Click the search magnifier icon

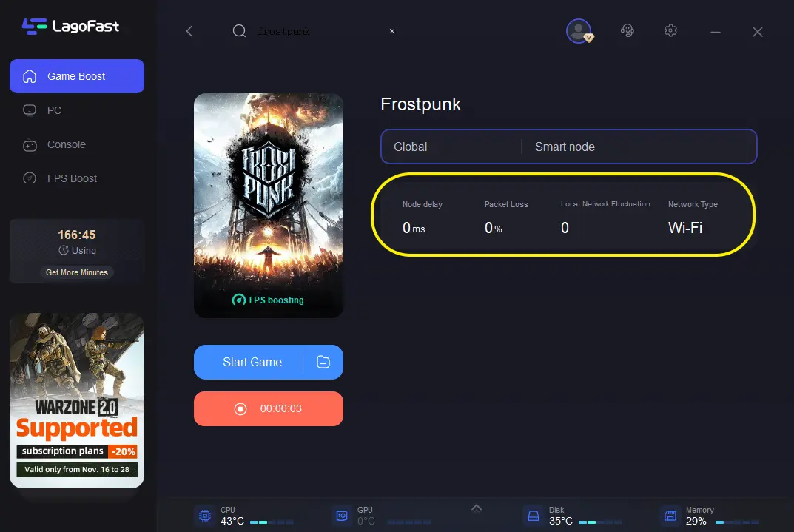[239, 31]
